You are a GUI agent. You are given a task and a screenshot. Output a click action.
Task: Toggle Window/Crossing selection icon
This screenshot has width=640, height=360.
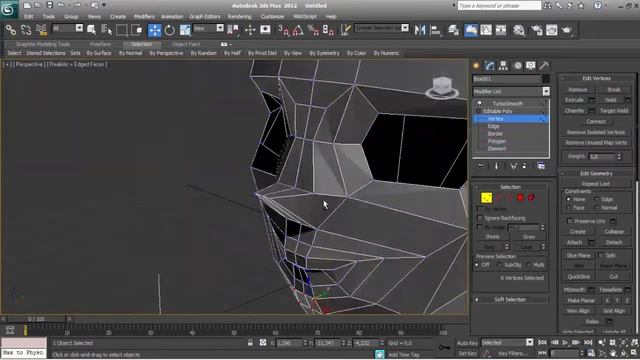137,30
